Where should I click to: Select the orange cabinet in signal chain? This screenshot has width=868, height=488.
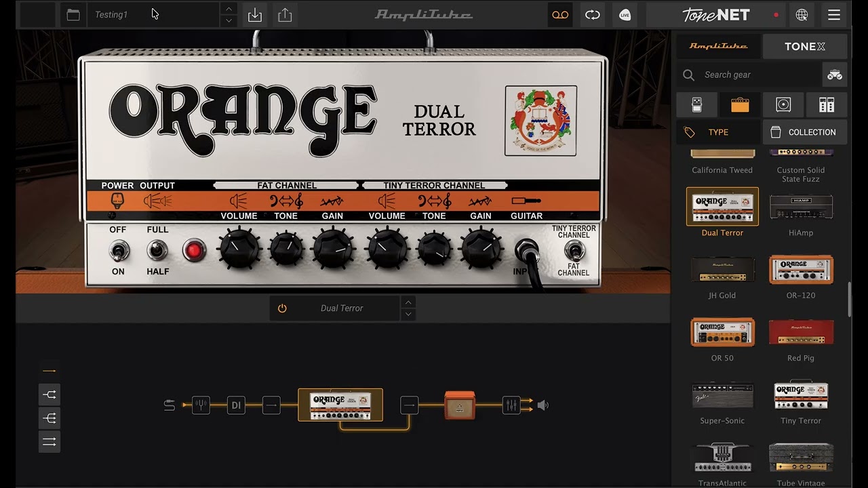[460, 405]
